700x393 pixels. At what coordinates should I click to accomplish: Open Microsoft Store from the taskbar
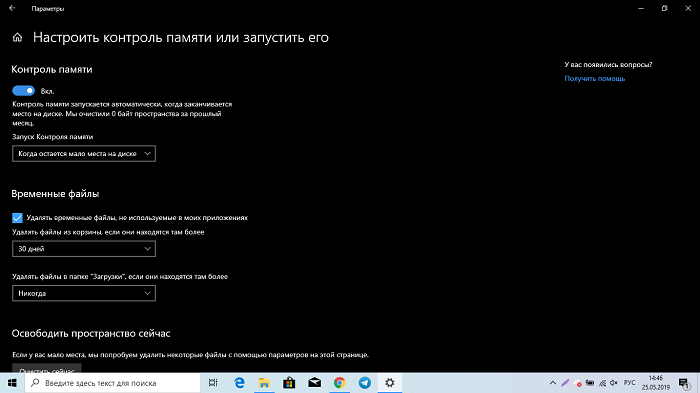click(289, 383)
